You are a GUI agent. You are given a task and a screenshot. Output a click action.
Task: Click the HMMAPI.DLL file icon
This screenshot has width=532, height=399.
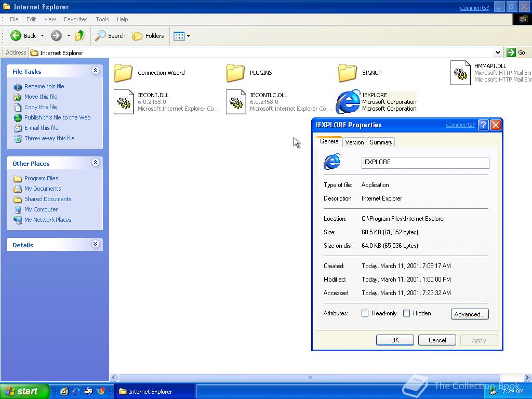pos(460,73)
